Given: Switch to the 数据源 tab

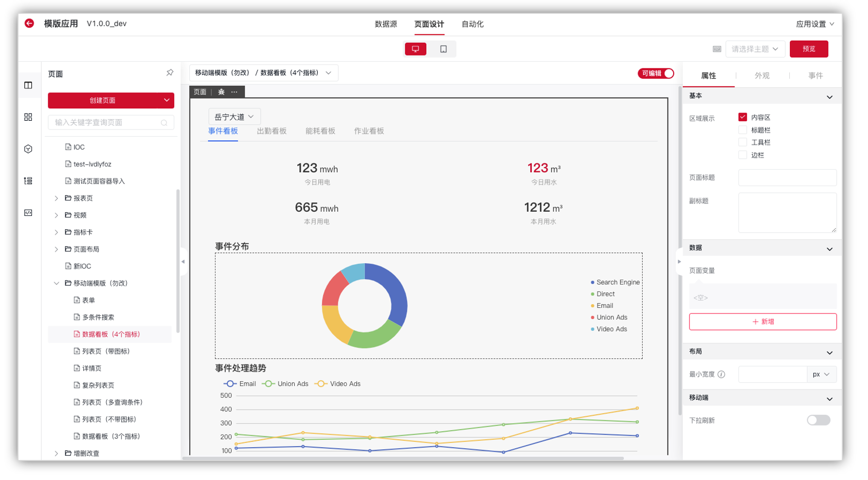Looking at the screenshot, I should pos(386,24).
